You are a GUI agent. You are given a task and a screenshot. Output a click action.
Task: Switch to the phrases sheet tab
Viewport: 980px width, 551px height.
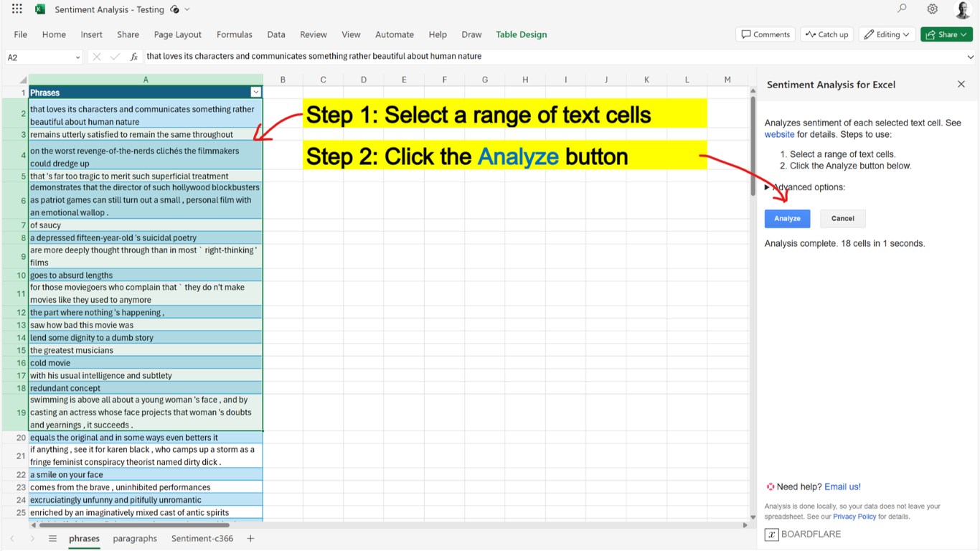pyautogui.click(x=85, y=539)
